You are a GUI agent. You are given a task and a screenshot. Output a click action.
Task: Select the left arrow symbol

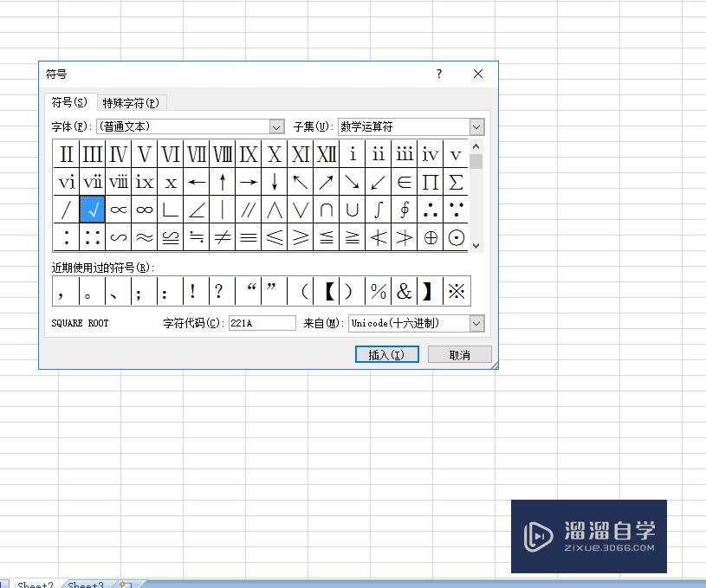[197, 182]
